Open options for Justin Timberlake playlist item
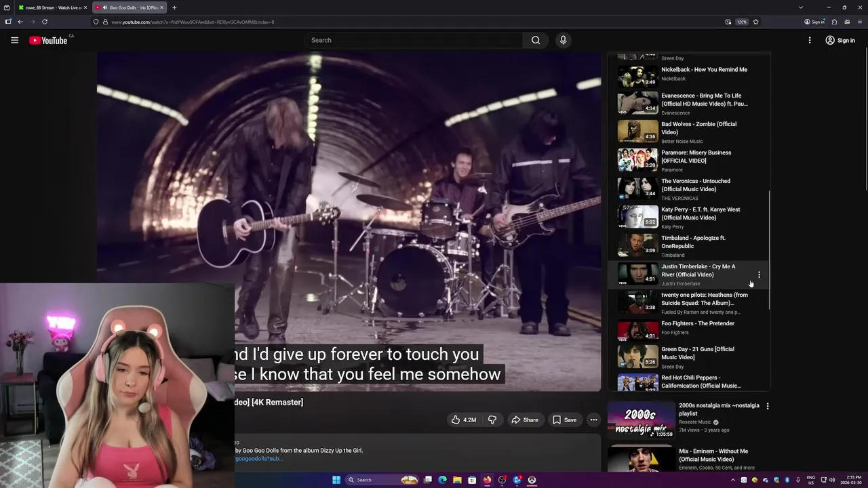The width and height of the screenshot is (868, 488). click(x=759, y=274)
